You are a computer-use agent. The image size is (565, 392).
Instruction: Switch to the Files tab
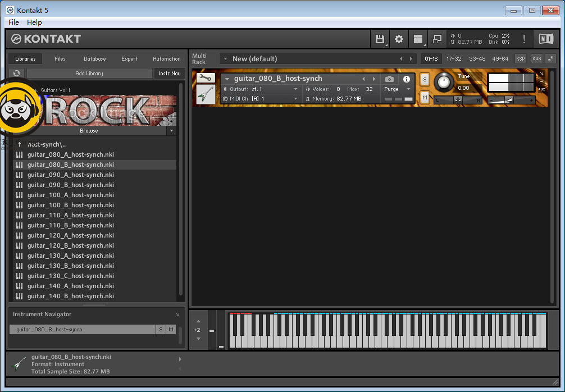(60, 59)
